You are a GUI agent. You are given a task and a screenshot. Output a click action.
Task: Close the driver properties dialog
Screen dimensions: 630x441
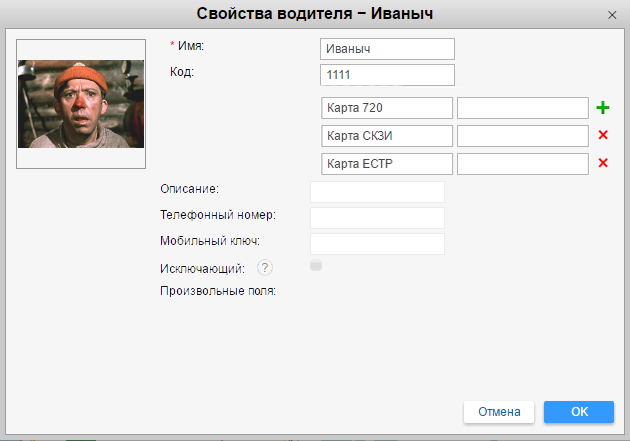pos(612,15)
